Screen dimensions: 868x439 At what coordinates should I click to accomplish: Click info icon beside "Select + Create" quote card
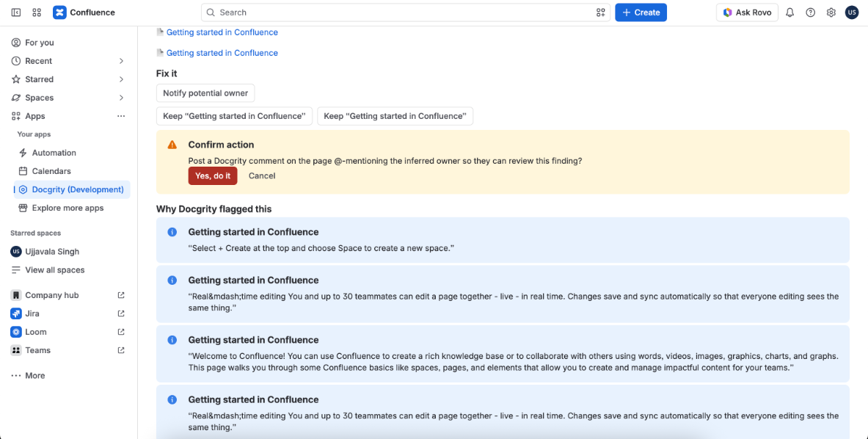click(x=172, y=232)
